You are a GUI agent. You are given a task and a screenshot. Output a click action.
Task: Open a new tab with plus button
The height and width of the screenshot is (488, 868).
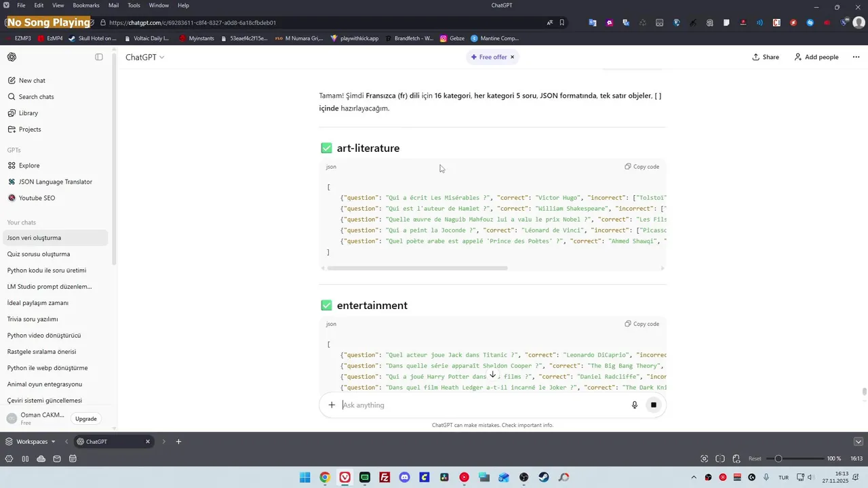point(178,442)
